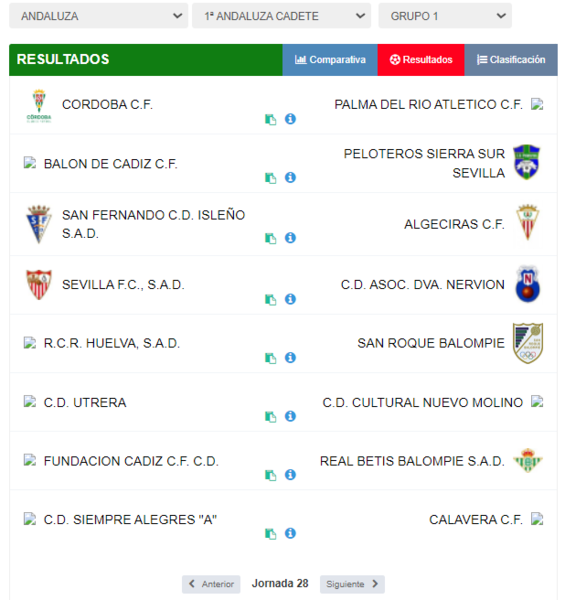This screenshot has height=600, width=565.
Task: Click the C.D. Asoc. Dva. Nervion team name
Action: (423, 285)
